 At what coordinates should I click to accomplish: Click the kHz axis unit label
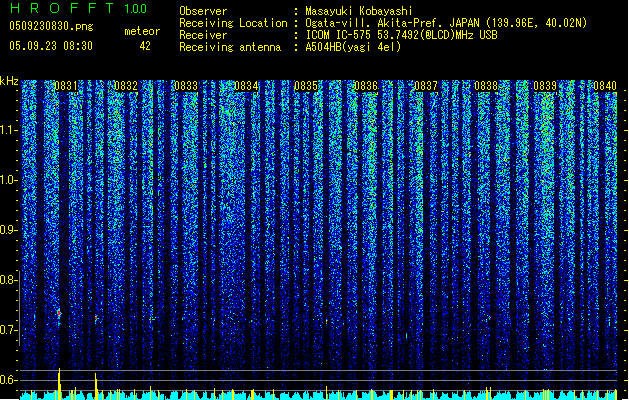coord(9,81)
